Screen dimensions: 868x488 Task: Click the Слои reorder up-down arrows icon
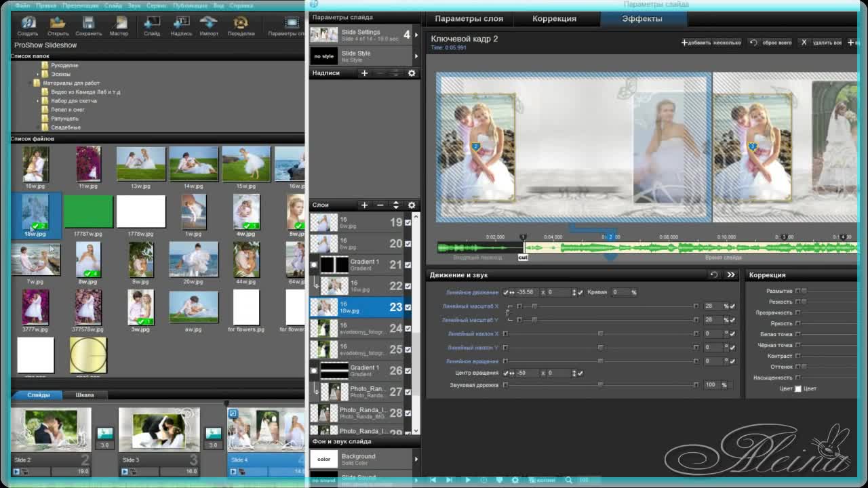(396, 205)
